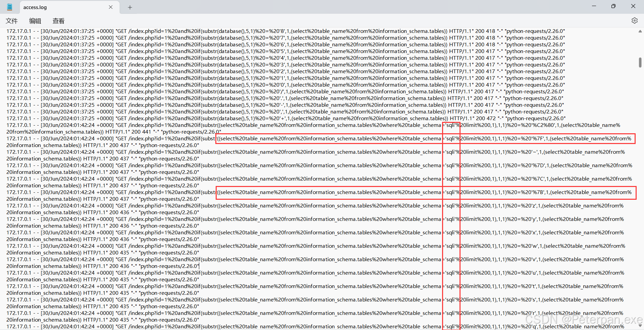Click the log line comparing to 'w'
Image resolution: width=644 pixels, height=330 pixels.
(316, 246)
